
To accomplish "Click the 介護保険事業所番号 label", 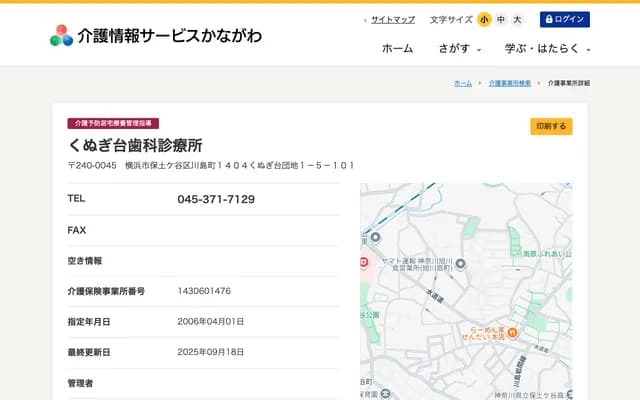I will (106, 291).
